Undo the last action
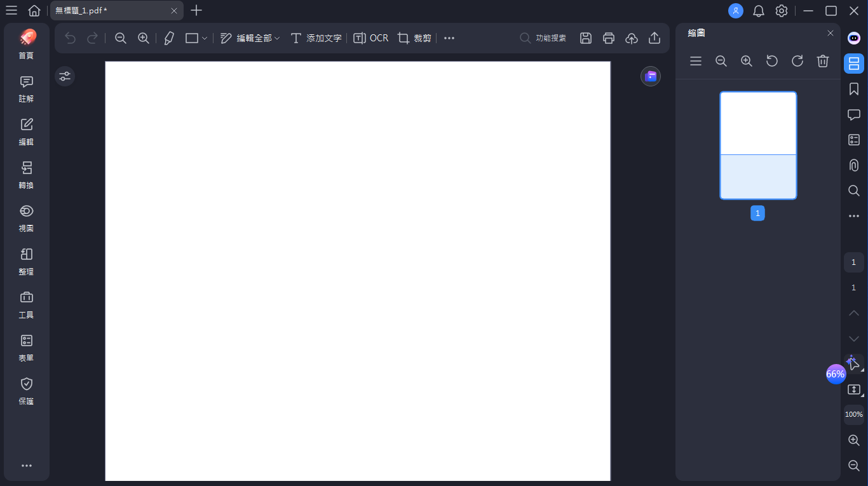The width and height of the screenshot is (868, 486). pyautogui.click(x=71, y=38)
